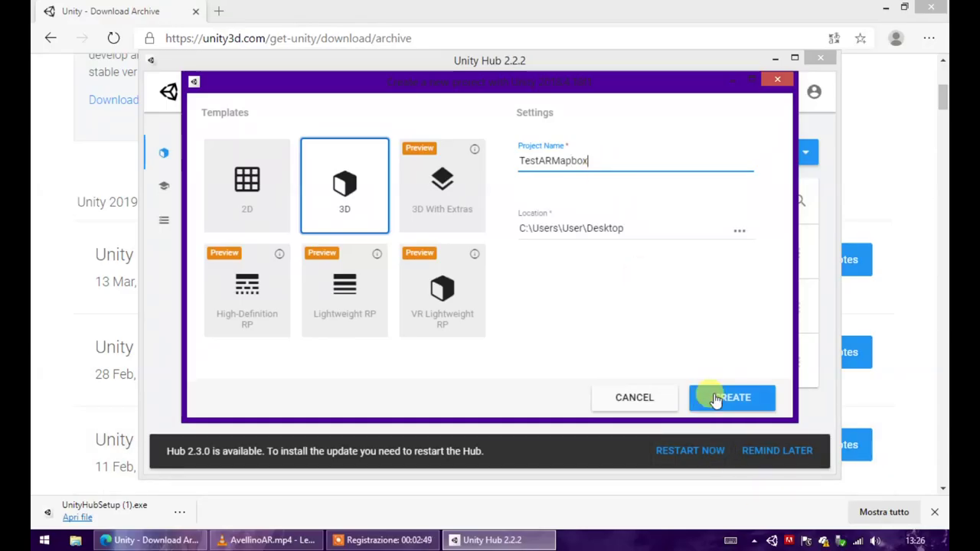The width and height of the screenshot is (980, 551).
Task: Click REMIND LATER in the update banner
Action: (777, 451)
